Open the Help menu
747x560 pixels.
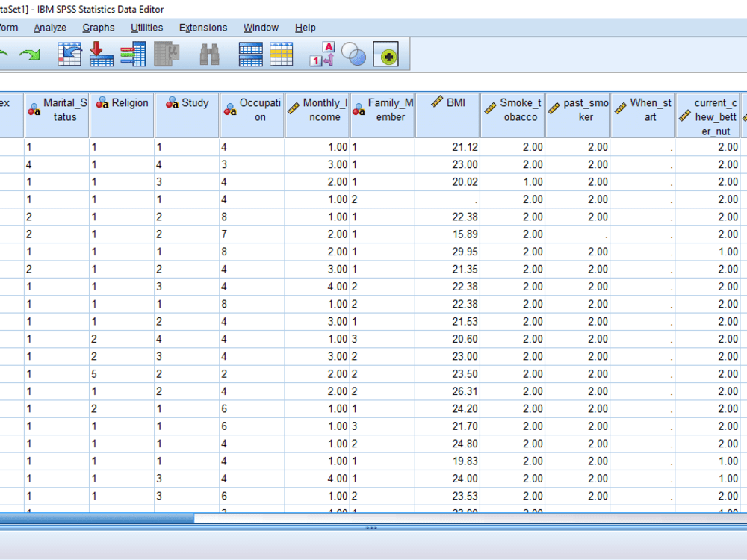pyautogui.click(x=306, y=28)
